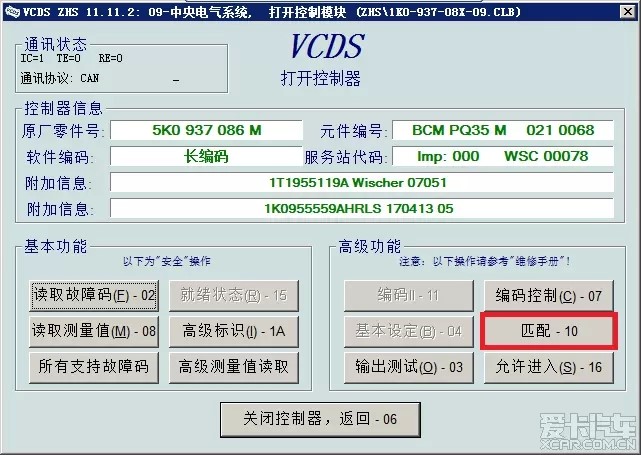
Task: Click the 服务站代码 field with WSC 00078
Action: point(503,156)
